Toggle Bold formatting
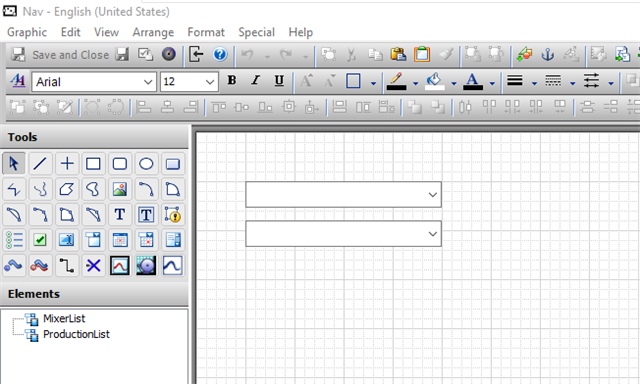The width and height of the screenshot is (640, 384). [x=232, y=80]
